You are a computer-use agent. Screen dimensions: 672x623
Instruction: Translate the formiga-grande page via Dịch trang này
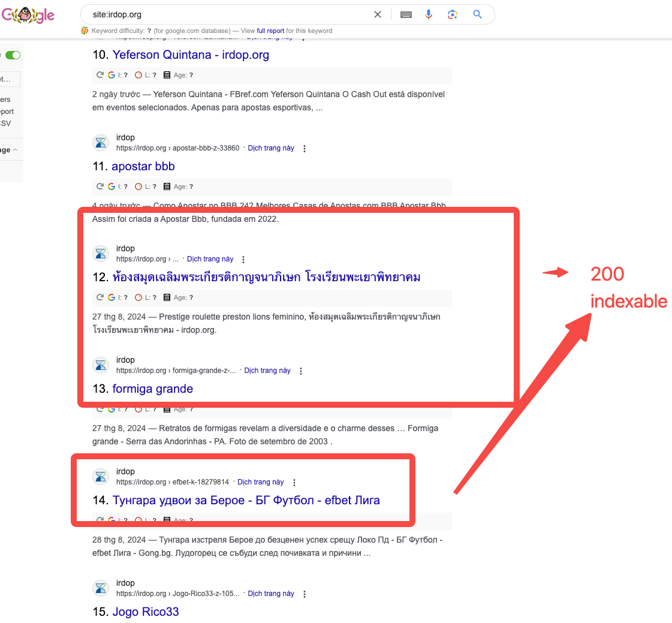[x=267, y=371]
